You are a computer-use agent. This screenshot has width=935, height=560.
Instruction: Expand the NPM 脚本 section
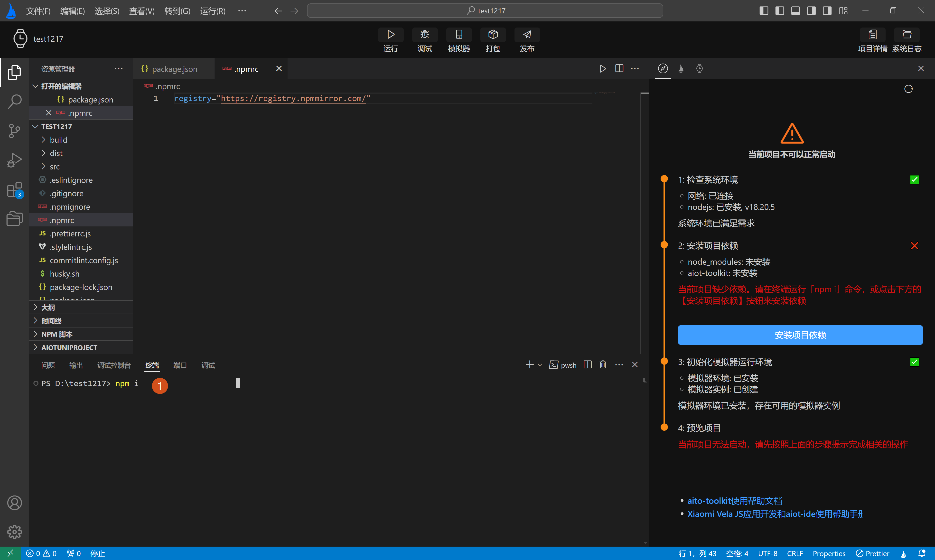coord(56,334)
